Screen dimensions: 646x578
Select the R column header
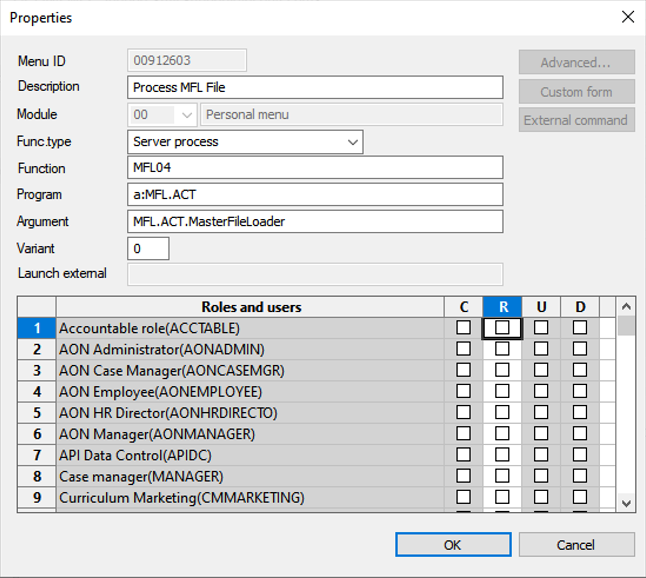502,307
